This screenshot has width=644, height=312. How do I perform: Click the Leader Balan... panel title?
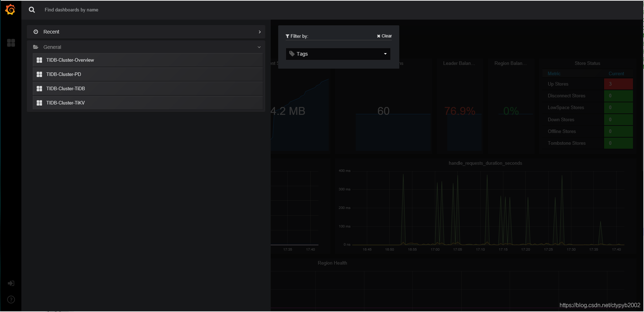459,63
